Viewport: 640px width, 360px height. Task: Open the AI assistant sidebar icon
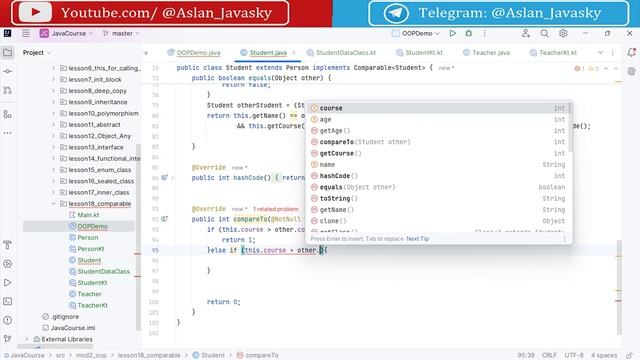[631, 71]
